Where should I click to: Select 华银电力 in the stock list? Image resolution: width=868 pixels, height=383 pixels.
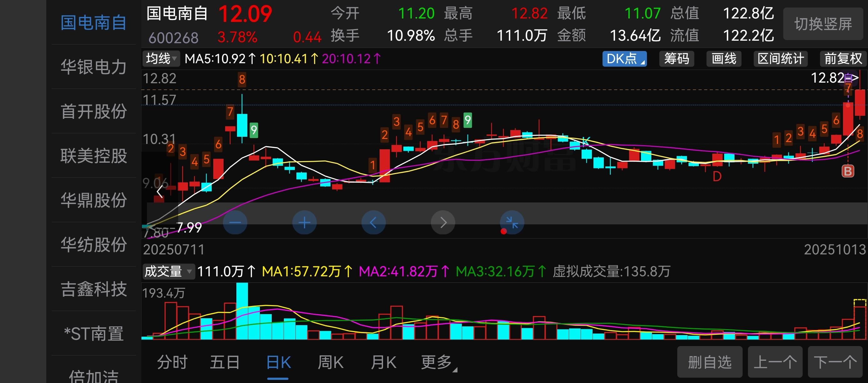point(94,66)
